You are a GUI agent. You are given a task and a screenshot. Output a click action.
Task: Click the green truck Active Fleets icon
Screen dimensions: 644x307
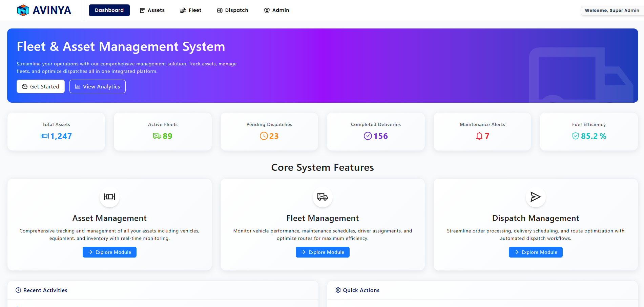click(x=157, y=136)
